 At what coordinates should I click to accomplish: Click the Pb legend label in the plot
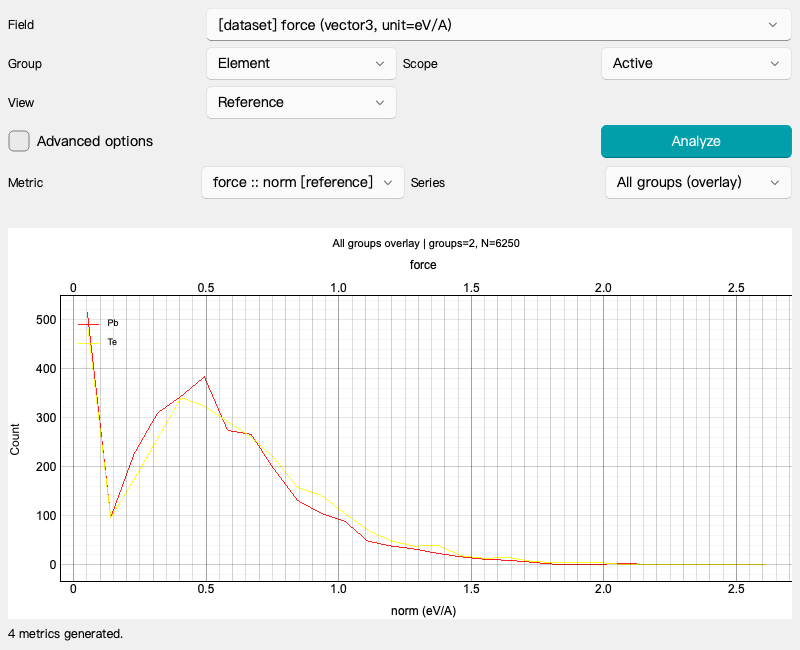pyautogui.click(x=113, y=323)
